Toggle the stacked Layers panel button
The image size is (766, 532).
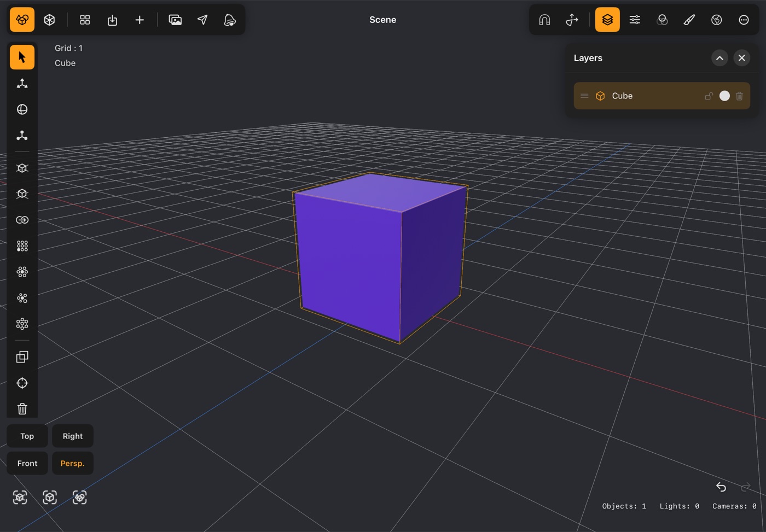(607, 20)
